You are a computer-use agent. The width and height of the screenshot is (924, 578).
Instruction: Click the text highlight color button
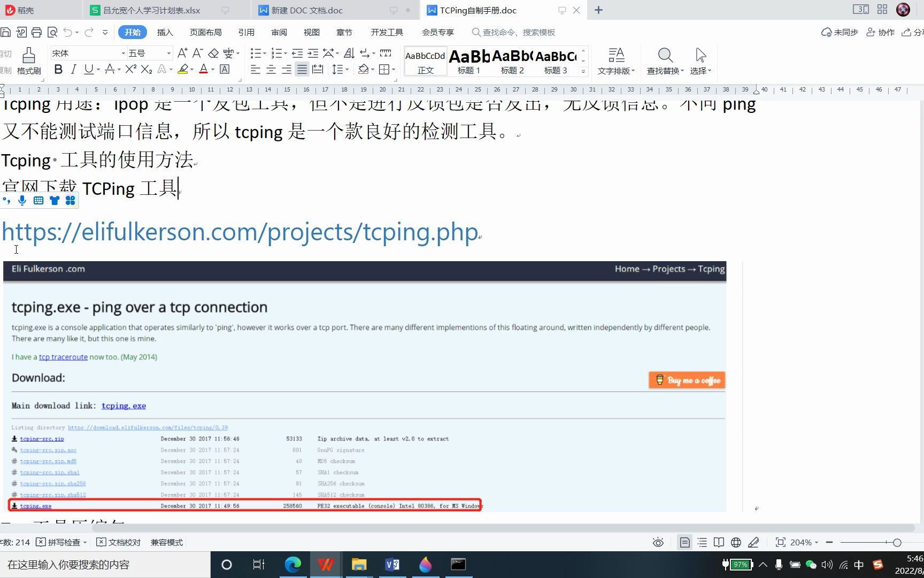183,69
